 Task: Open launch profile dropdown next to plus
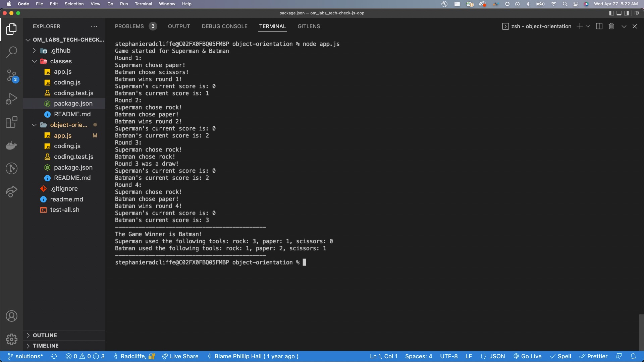pos(588,26)
